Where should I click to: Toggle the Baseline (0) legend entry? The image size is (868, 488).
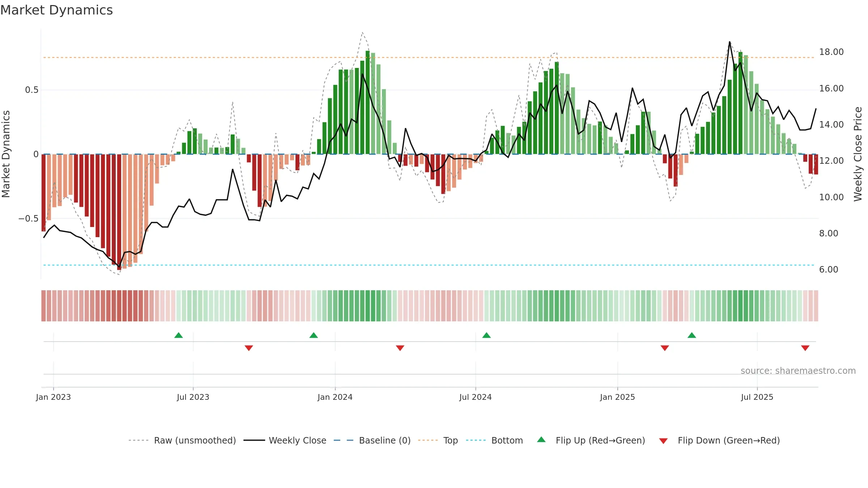coord(372,440)
